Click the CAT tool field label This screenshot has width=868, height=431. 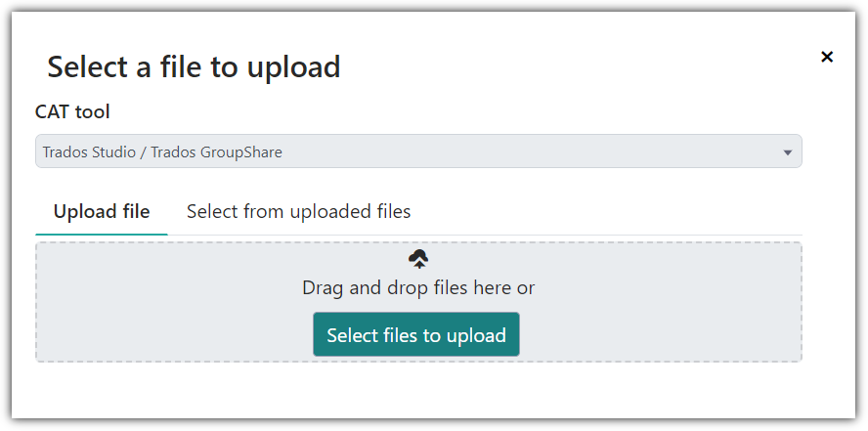[x=72, y=111]
